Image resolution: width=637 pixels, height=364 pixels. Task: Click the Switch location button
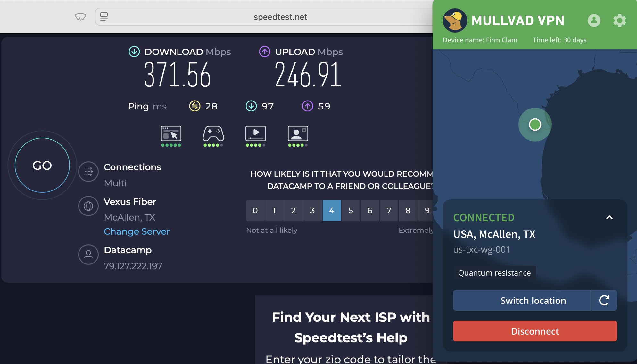click(x=522, y=300)
